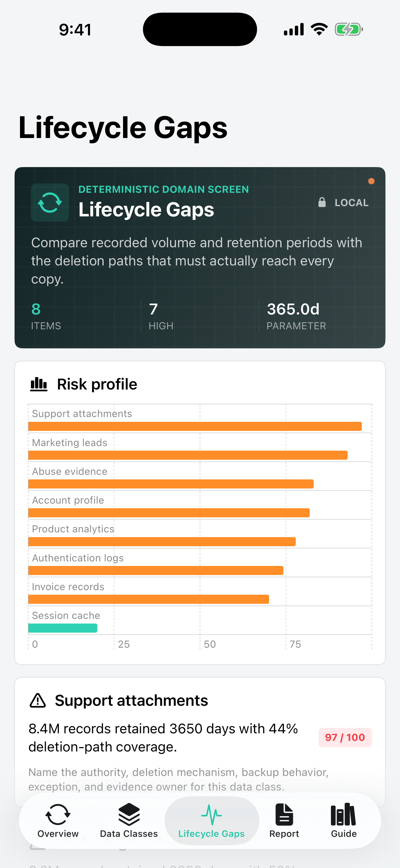The image size is (400, 868).
Task: Select the Support attachments orange bar
Action: 195,426
